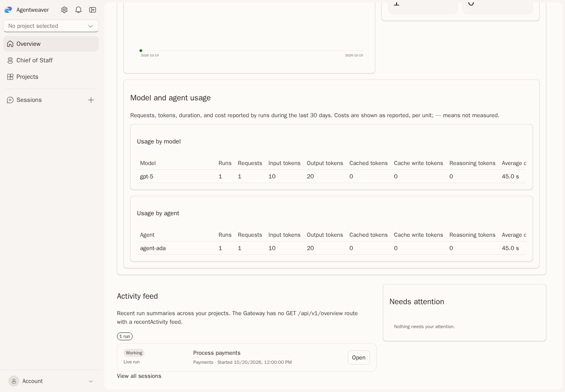565x392 pixels.
Task: Click the 1 run count badge
Action: point(125,336)
